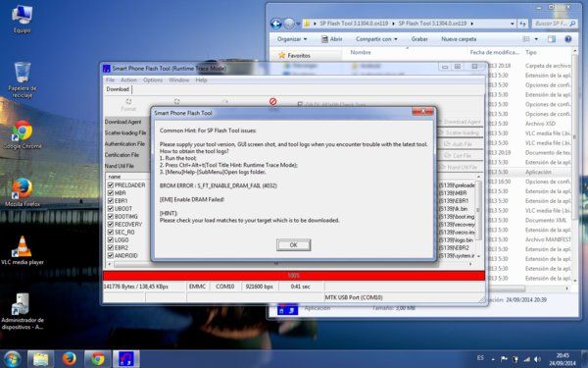The image size is (588, 368).
Task: Click the refresh button beside Explorer address bar
Action: (522, 24)
